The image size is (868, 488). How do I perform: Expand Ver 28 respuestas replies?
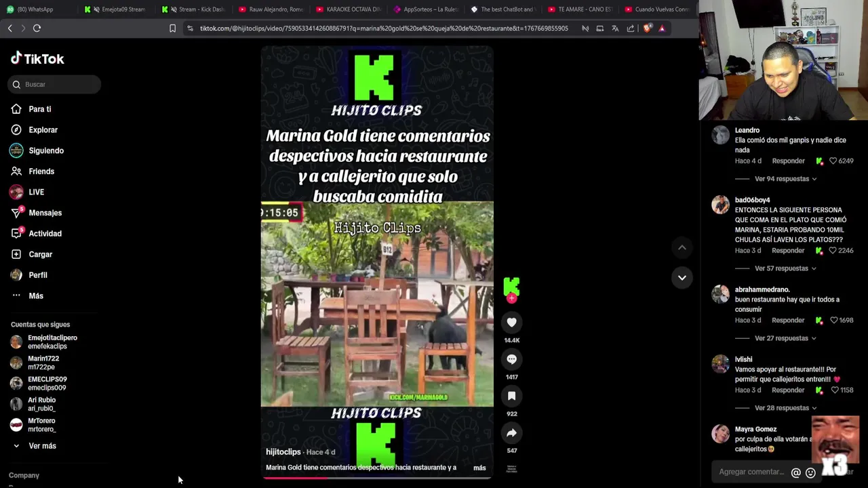pyautogui.click(x=785, y=408)
